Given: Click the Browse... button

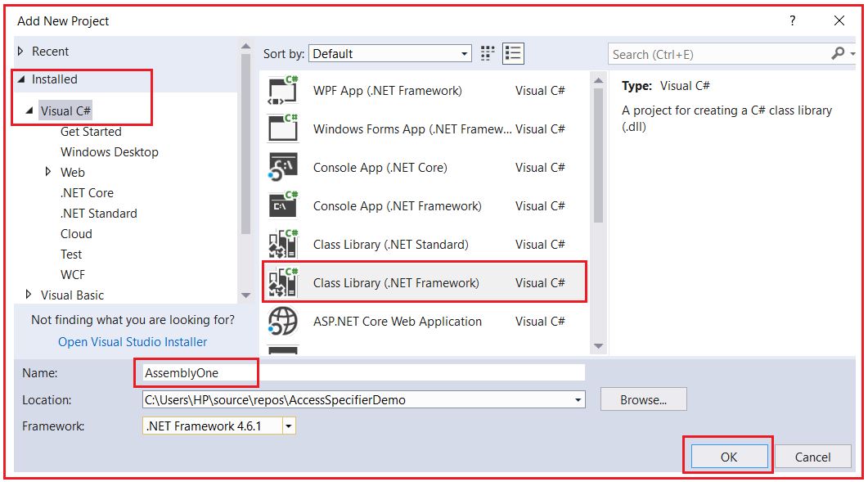Looking at the screenshot, I should tap(643, 399).
